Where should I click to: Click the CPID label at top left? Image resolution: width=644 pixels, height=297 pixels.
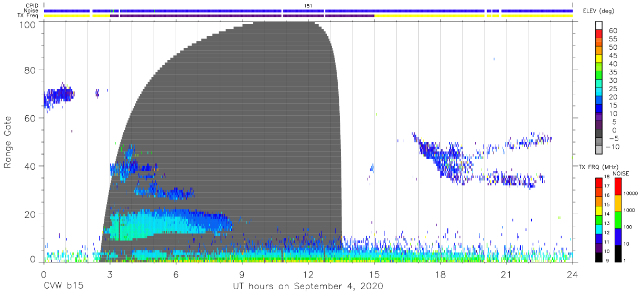tap(32, 6)
